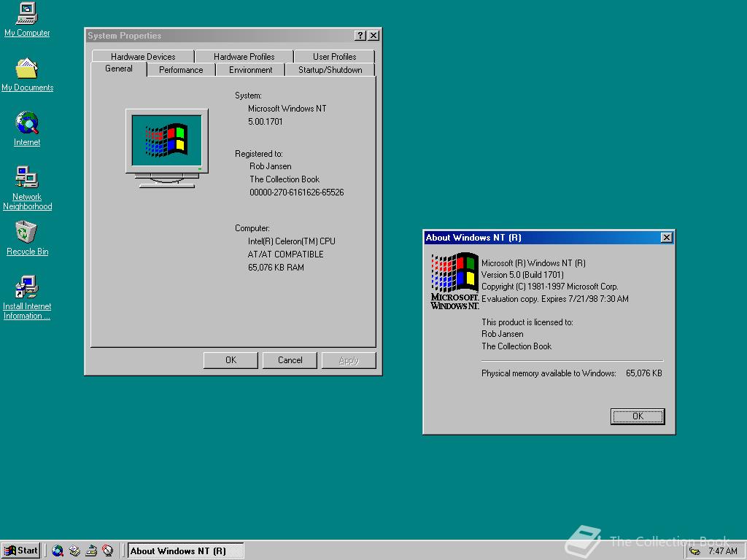Viewport: 747px width, 560px height.
Task: Click the View Channels quick launch icon
Action: pyautogui.click(x=108, y=551)
